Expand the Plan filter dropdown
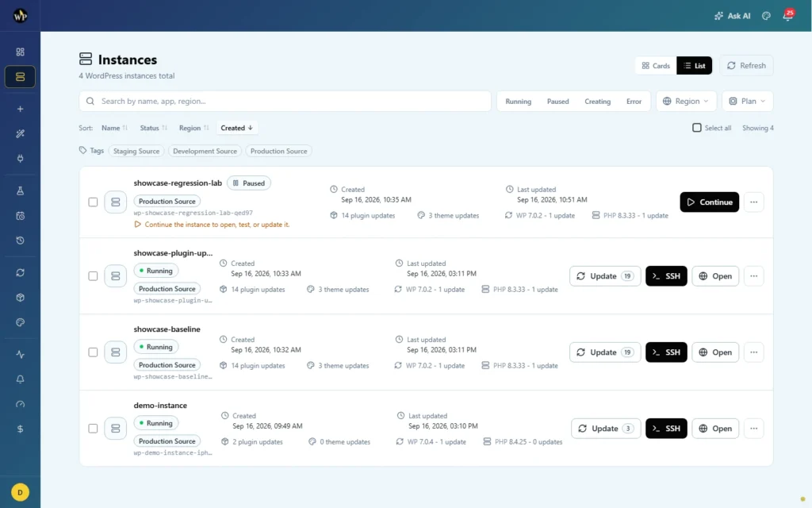This screenshot has width=812, height=508. [x=747, y=101]
